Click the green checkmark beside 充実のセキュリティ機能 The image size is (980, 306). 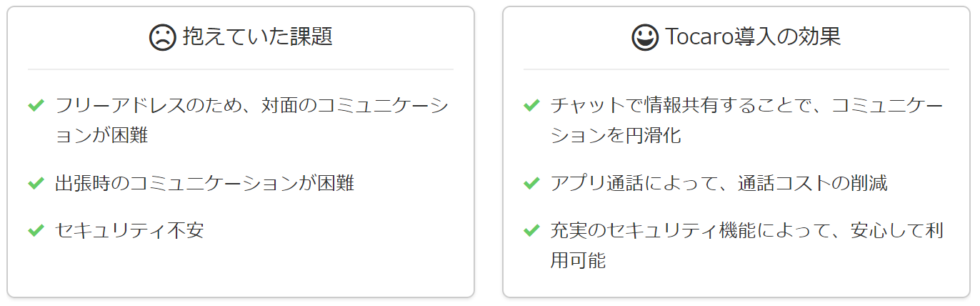(x=531, y=231)
